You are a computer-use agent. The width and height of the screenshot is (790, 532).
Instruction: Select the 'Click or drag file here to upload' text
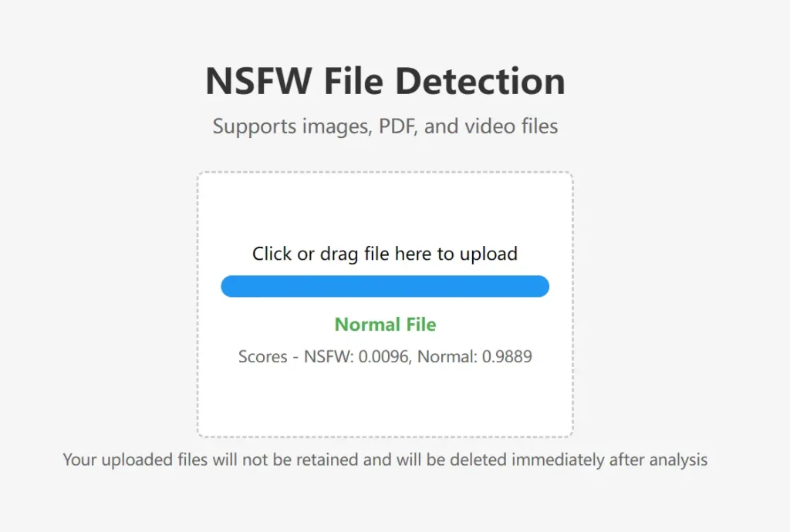tap(385, 254)
